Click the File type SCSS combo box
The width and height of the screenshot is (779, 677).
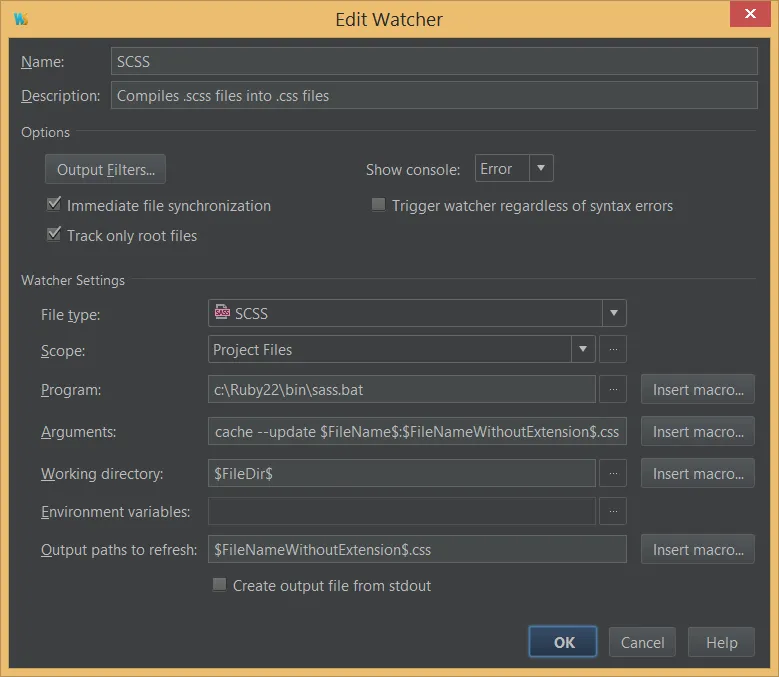point(417,313)
